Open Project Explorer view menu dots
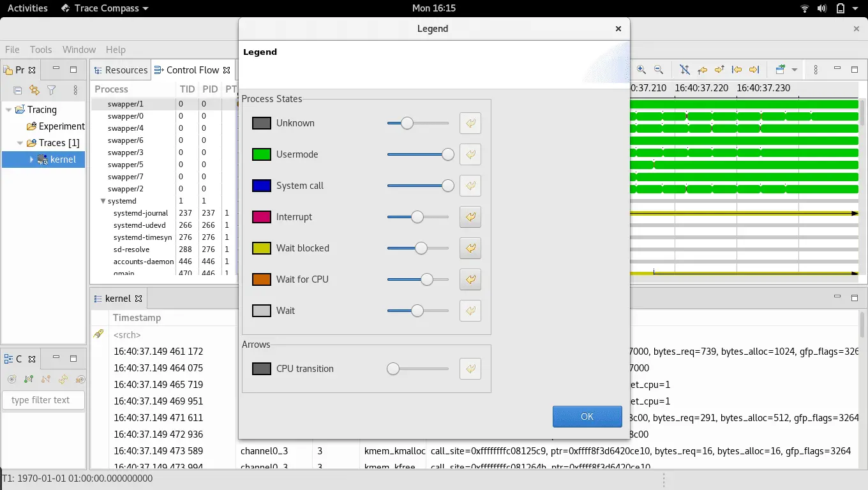This screenshot has height=490, width=868. (x=75, y=91)
